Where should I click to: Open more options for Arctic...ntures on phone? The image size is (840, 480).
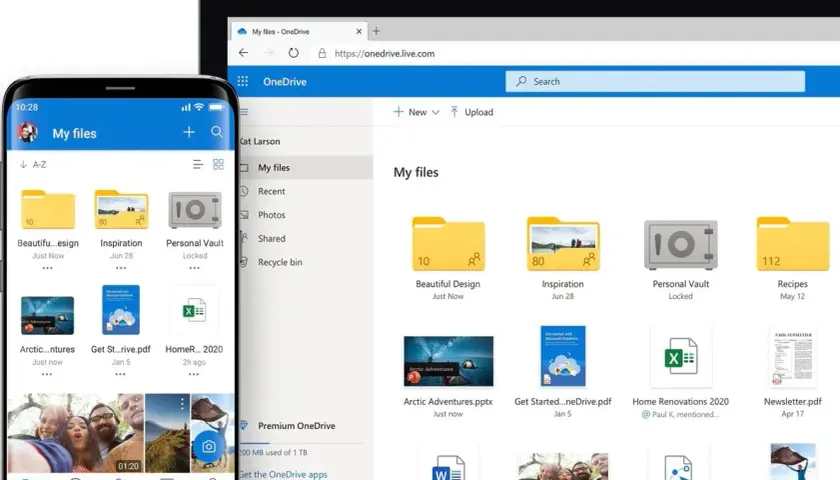[47, 374]
